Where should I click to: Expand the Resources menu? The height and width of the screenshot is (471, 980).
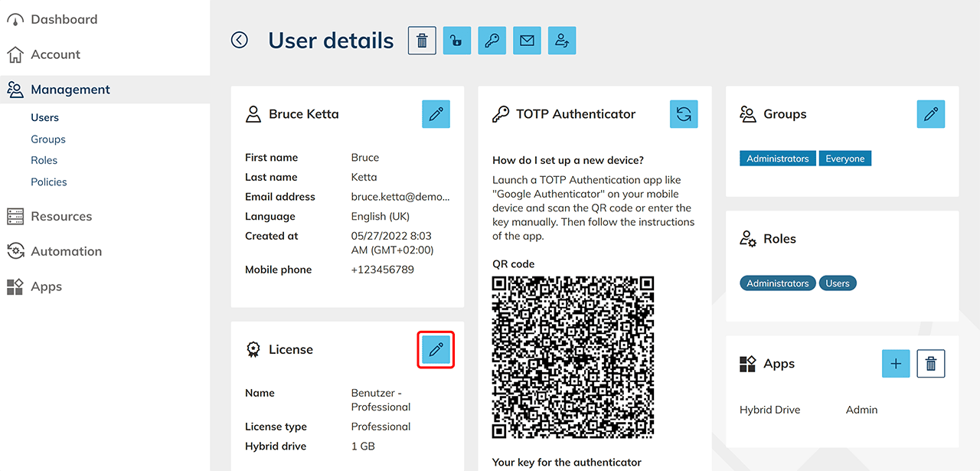click(x=61, y=216)
